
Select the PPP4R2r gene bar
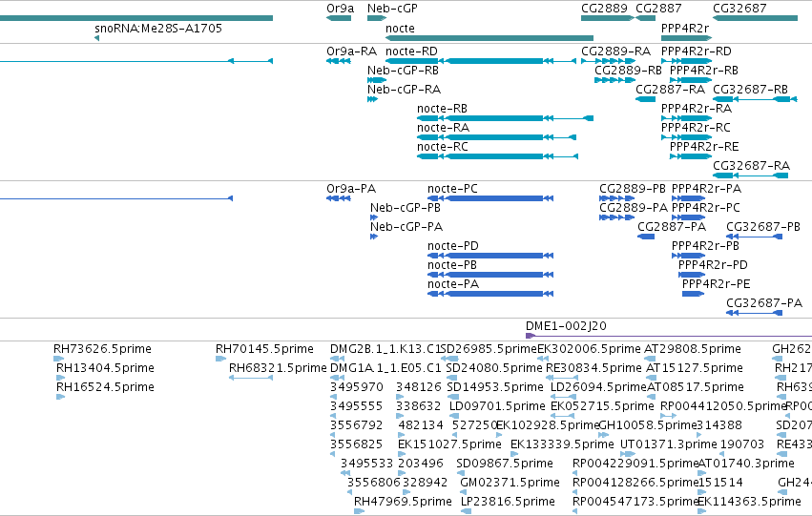pyautogui.click(x=686, y=38)
